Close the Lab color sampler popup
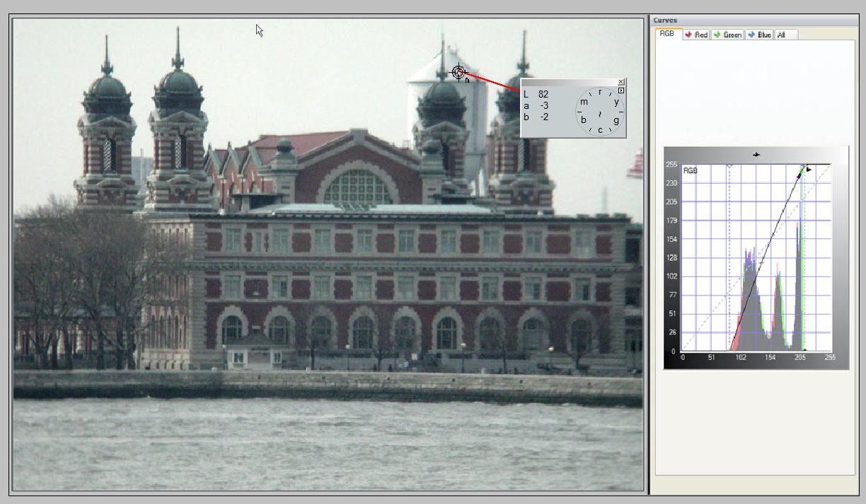The width and height of the screenshot is (866, 504). click(x=621, y=82)
